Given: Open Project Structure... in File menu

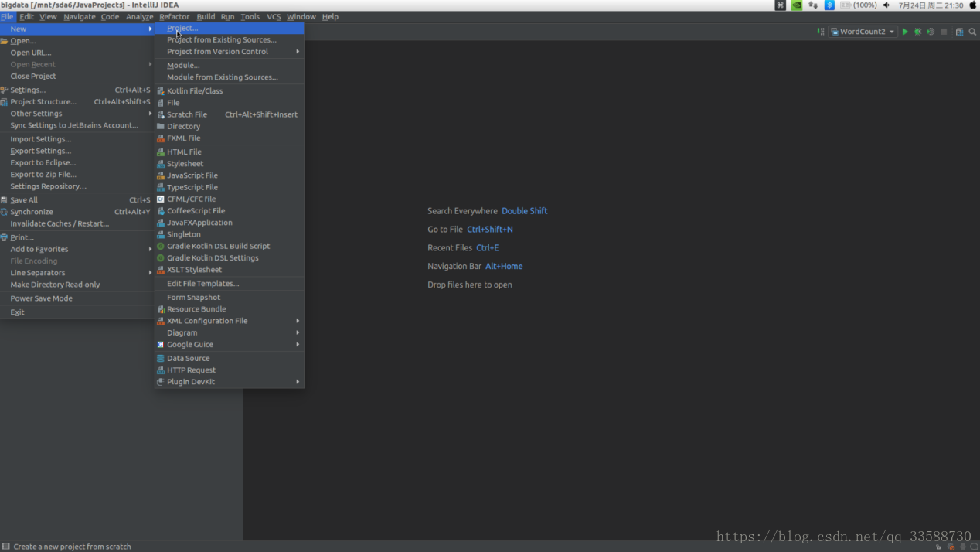Looking at the screenshot, I should (x=77, y=102).
